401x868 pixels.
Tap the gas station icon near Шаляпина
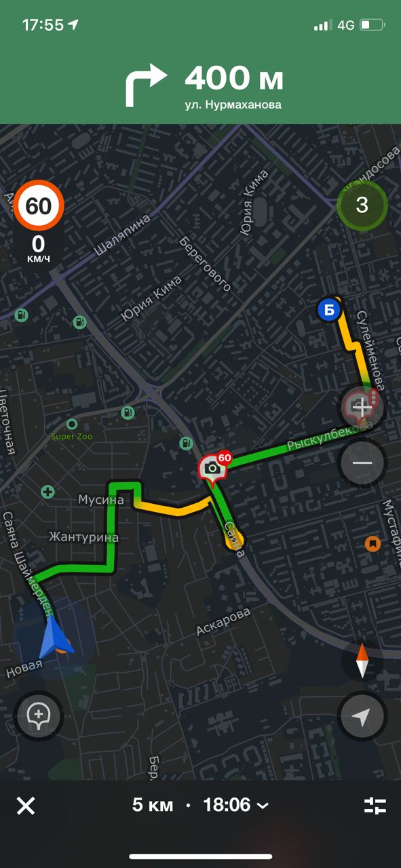[x=80, y=322]
